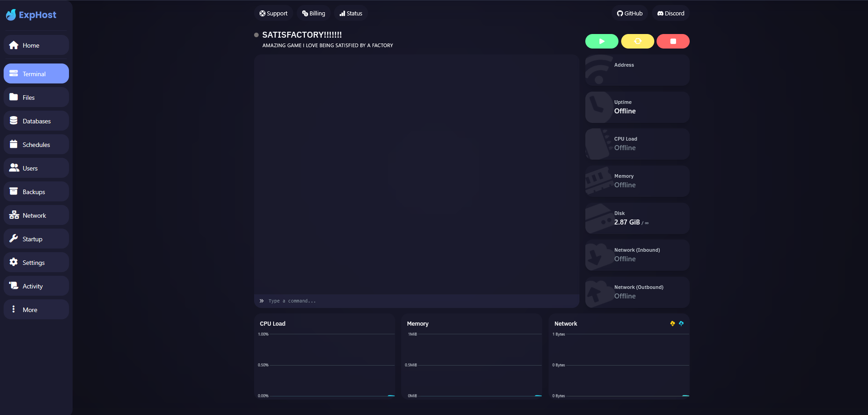Click the Settings gear icon
The image size is (868, 415).
click(14, 262)
